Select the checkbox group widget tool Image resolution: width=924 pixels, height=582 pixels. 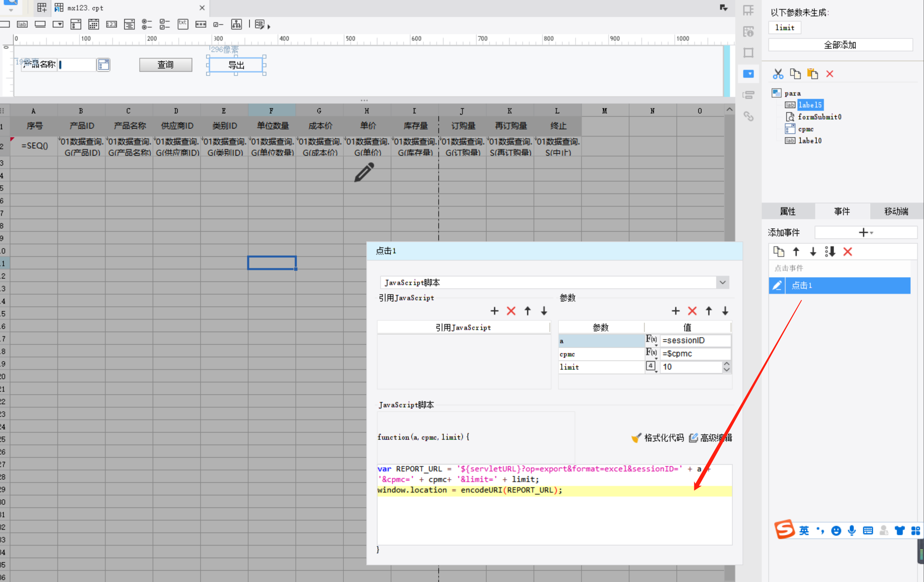165,24
